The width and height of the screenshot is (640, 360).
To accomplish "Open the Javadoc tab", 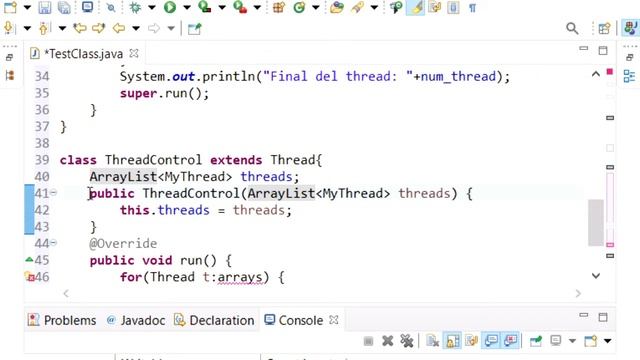I will [x=136, y=320].
